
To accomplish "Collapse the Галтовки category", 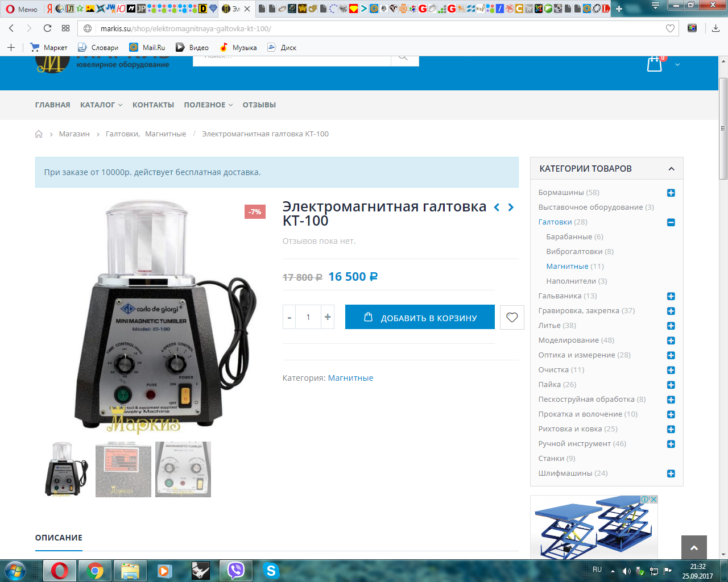I will (671, 222).
